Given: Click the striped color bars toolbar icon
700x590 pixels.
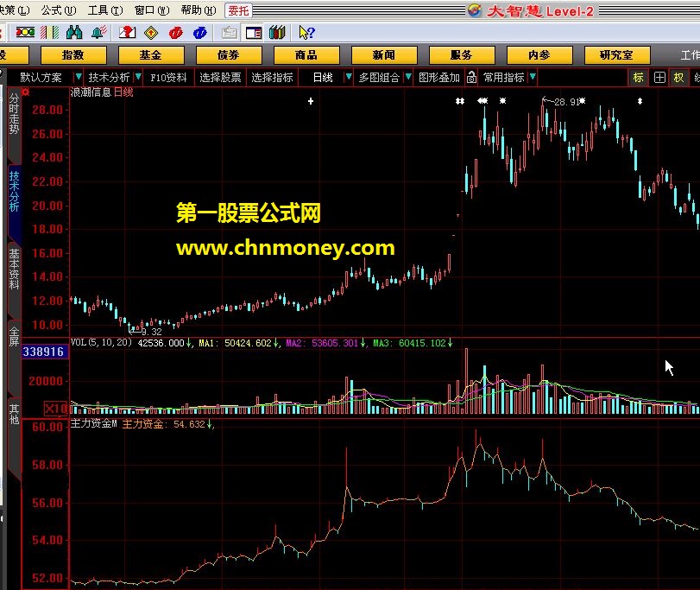Looking at the screenshot, I should 49,33.
